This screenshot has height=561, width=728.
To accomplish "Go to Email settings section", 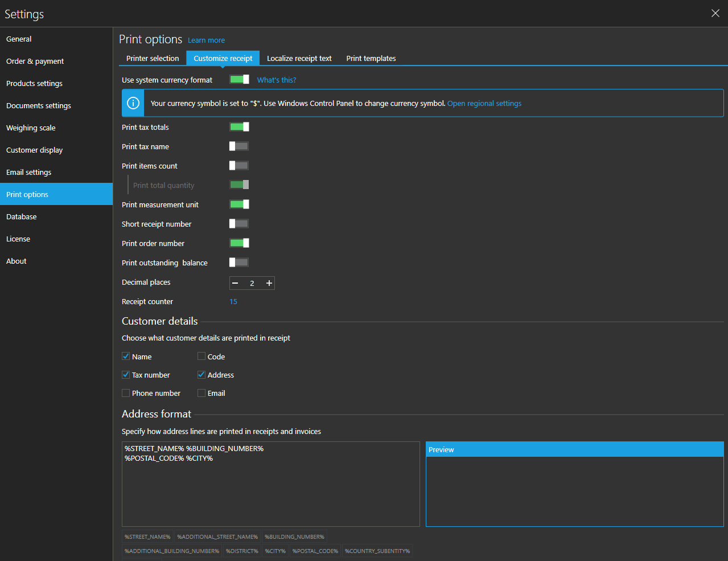I will (x=56, y=172).
